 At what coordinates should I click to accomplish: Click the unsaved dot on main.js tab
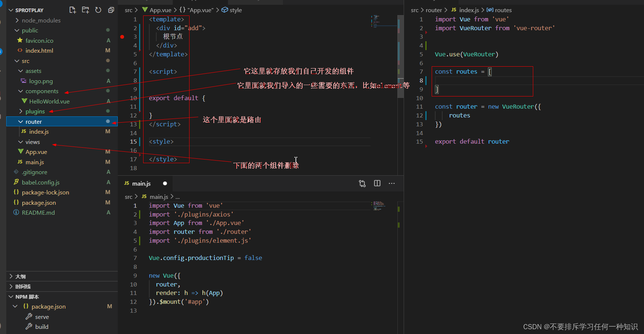[x=165, y=183]
